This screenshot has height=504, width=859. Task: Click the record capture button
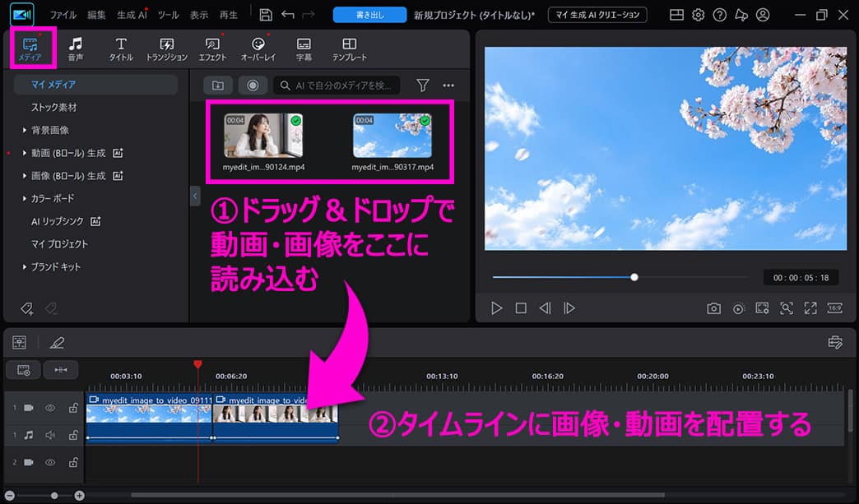tap(253, 86)
